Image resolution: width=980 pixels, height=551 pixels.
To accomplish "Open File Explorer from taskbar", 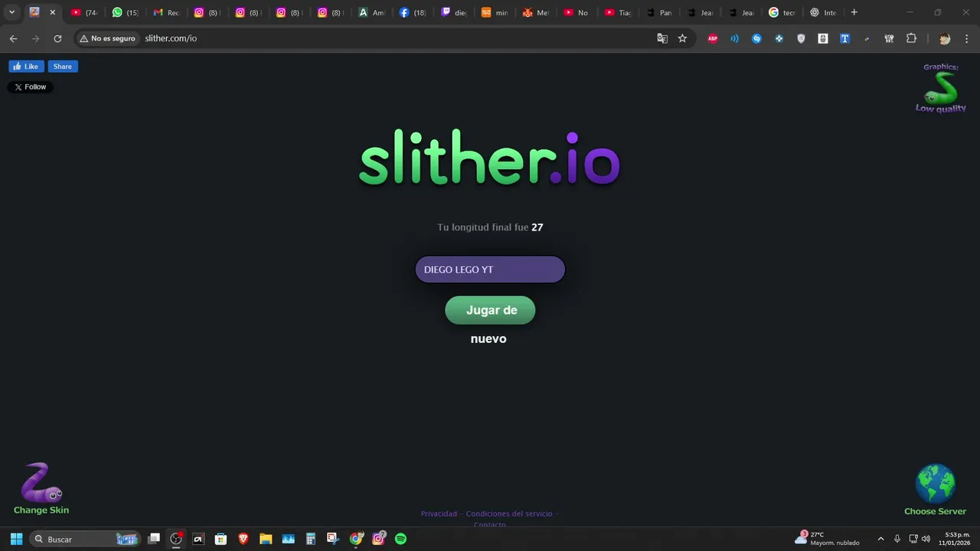I will 266,539.
